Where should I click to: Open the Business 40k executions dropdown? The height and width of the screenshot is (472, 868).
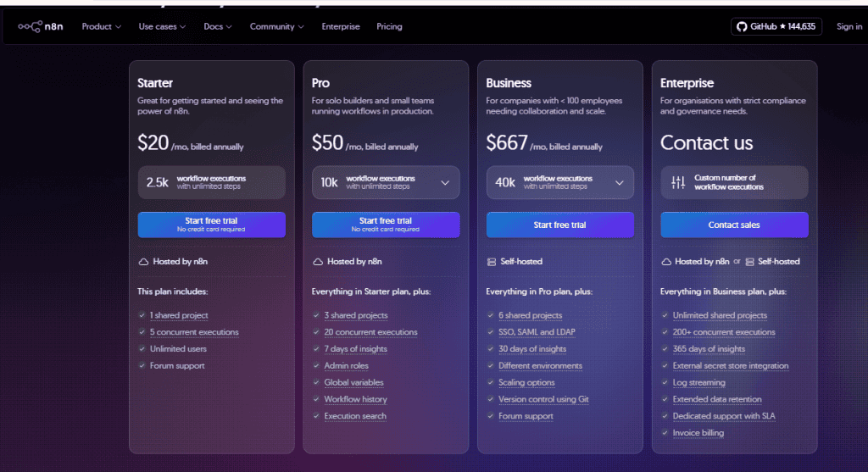point(620,182)
